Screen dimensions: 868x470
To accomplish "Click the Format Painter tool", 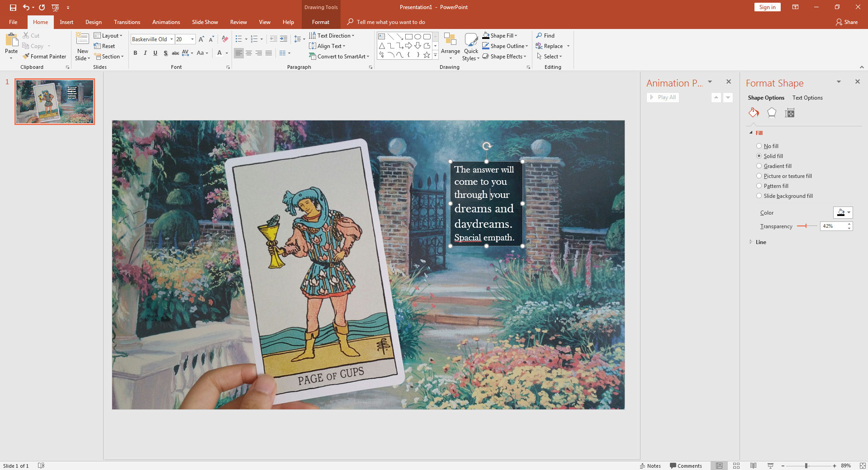I will [x=44, y=57].
